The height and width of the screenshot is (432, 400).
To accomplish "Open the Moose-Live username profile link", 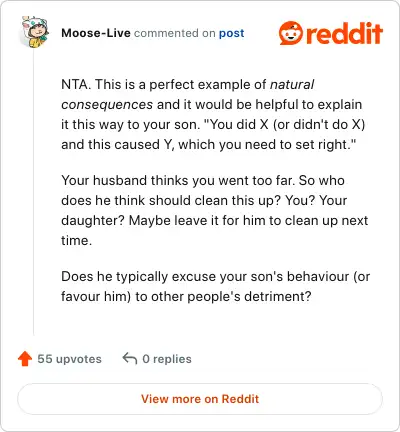I will [x=96, y=33].
